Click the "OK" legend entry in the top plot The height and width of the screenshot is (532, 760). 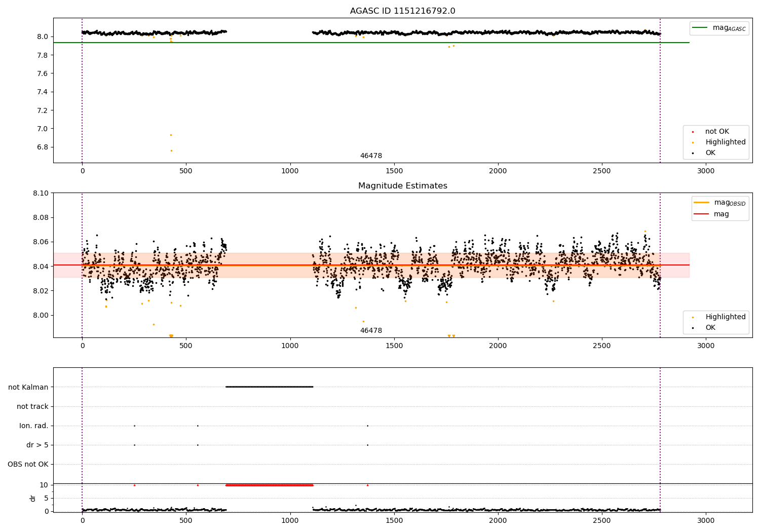pyautogui.click(x=710, y=153)
